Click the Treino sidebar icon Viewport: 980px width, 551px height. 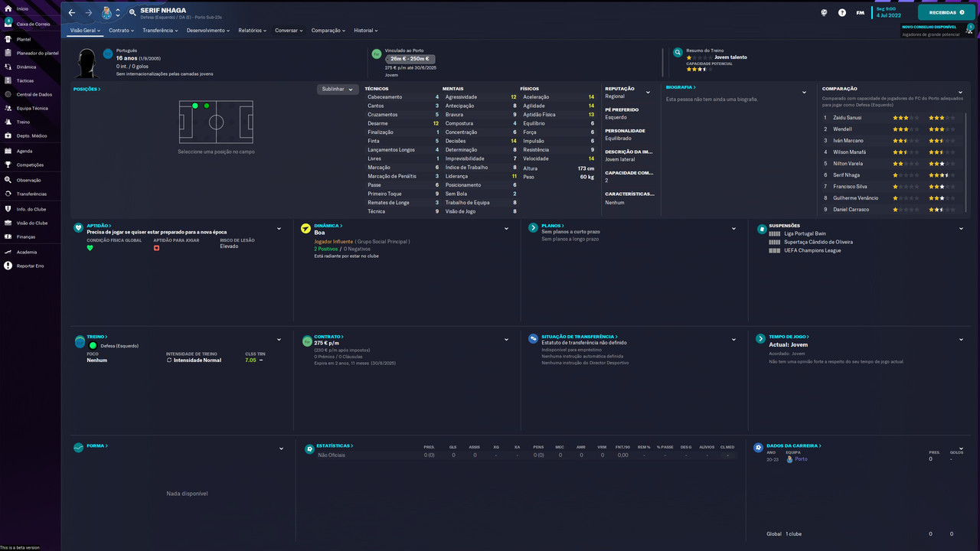tap(8, 122)
